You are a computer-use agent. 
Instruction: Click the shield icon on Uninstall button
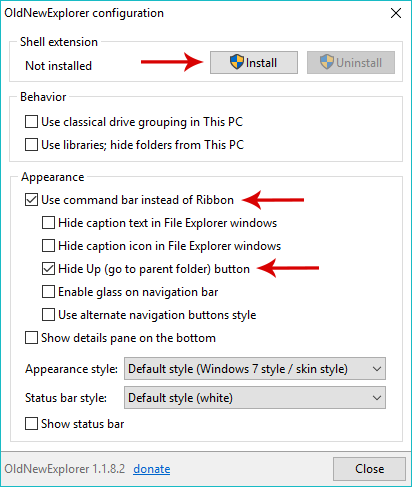[327, 62]
